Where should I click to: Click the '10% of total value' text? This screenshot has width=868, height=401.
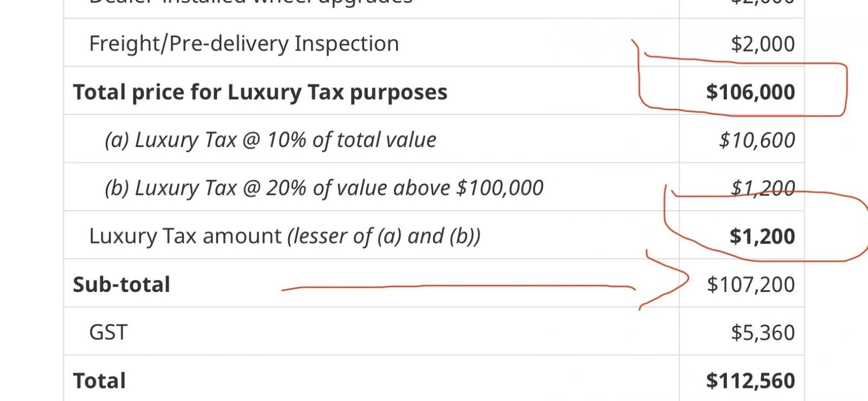[352, 140]
